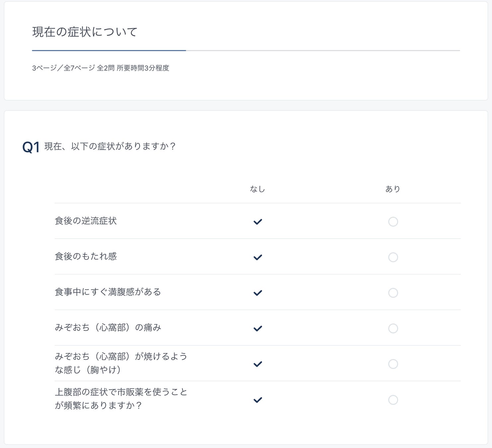Select あり for 食後のもたれ感

393,257
